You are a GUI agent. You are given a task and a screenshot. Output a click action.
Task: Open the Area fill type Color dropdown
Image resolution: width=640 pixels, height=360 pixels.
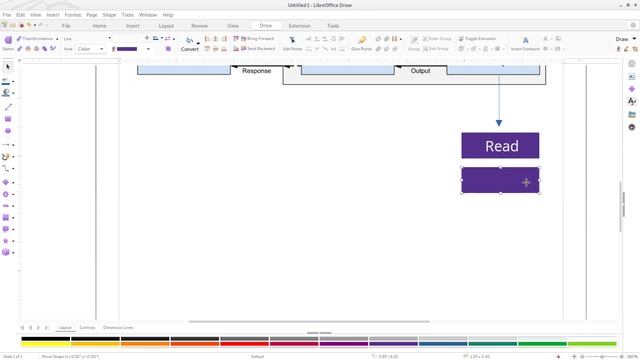tap(90, 49)
